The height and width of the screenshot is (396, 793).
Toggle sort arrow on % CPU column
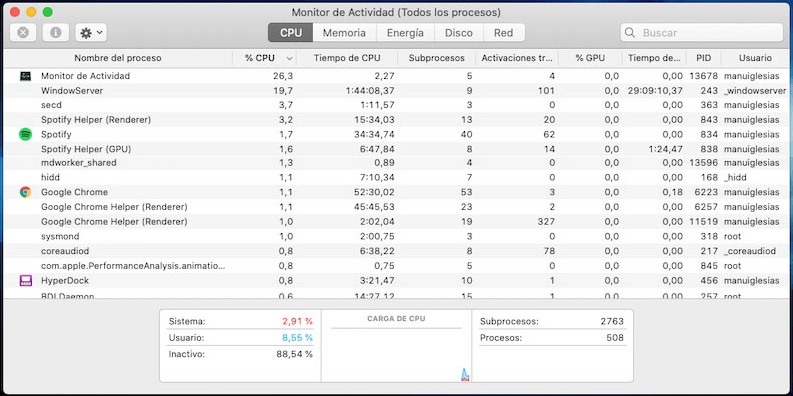click(x=289, y=59)
